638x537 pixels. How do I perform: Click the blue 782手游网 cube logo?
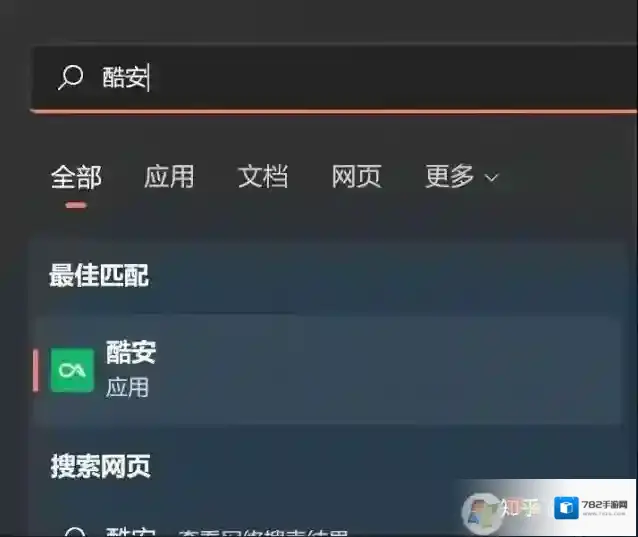click(x=566, y=508)
